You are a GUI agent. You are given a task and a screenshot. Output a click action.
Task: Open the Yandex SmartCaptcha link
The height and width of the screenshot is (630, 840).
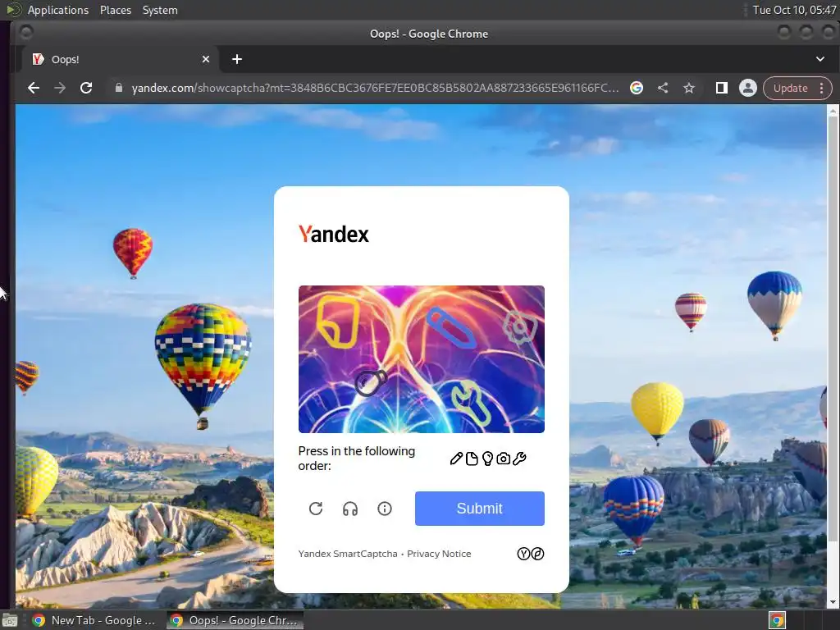pyautogui.click(x=348, y=554)
